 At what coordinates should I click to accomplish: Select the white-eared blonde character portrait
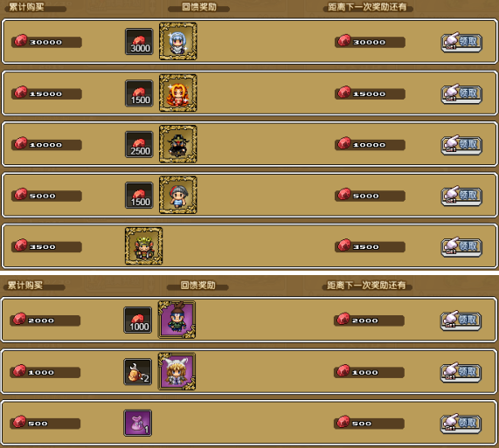177,372
